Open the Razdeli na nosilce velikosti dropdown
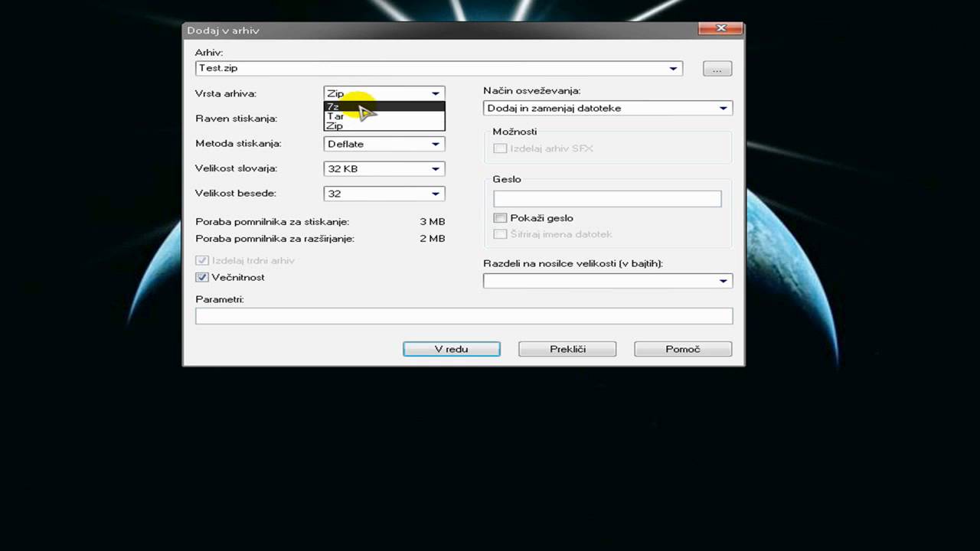The height and width of the screenshot is (551, 980). coord(608,281)
